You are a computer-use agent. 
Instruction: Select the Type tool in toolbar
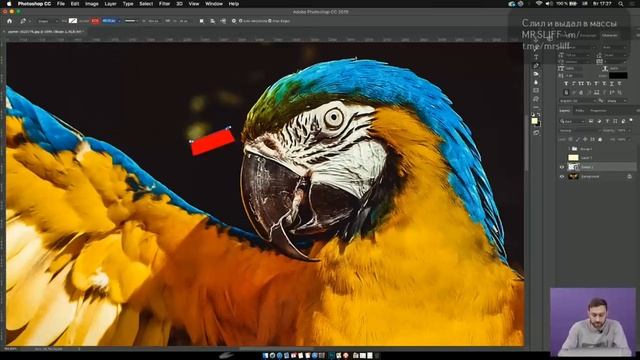pyautogui.click(x=536, y=57)
